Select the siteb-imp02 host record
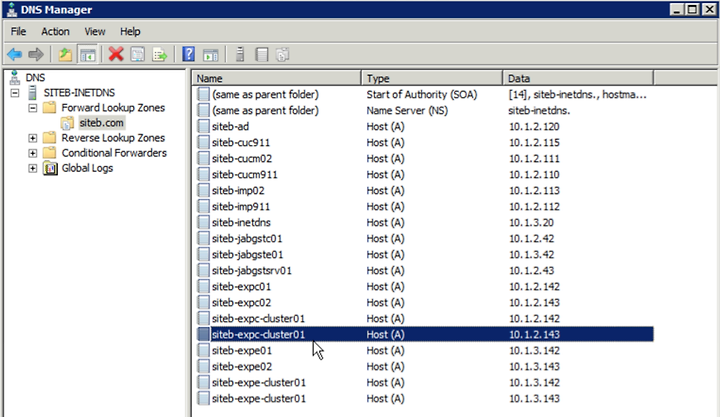This screenshot has height=417, width=720. click(x=425, y=191)
